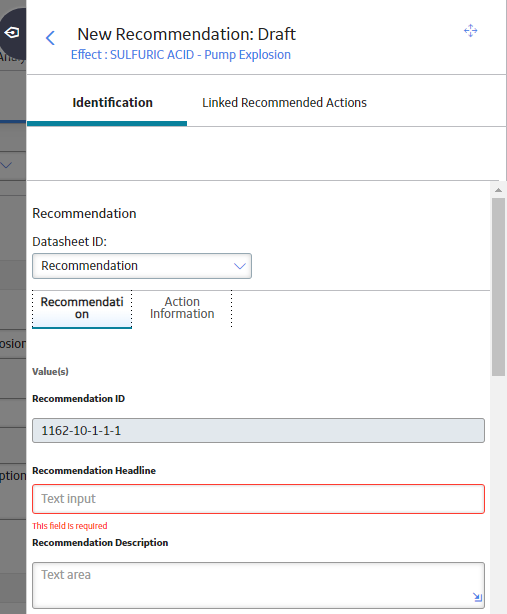This screenshot has height=614, width=507.
Task: Open the Datasheet ID dropdown
Action: (142, 266)
